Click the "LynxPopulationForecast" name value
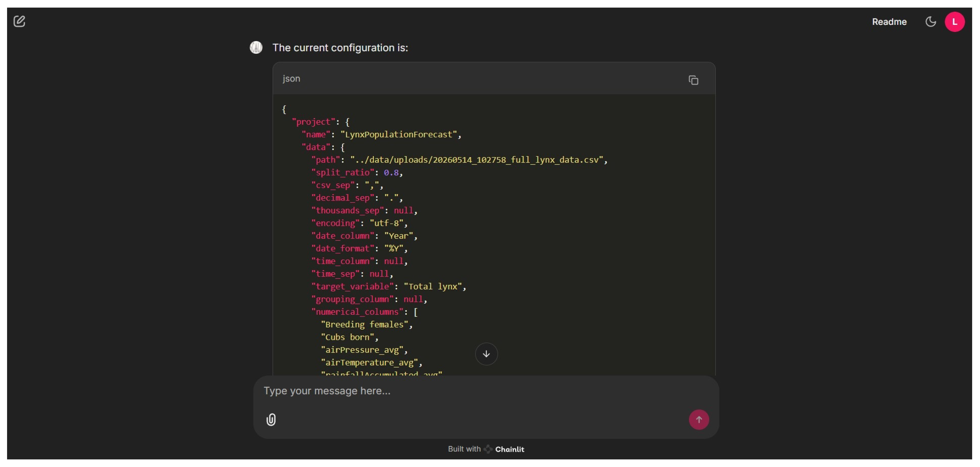This screenshot has width=980, height=467. [x=398, y=134]
